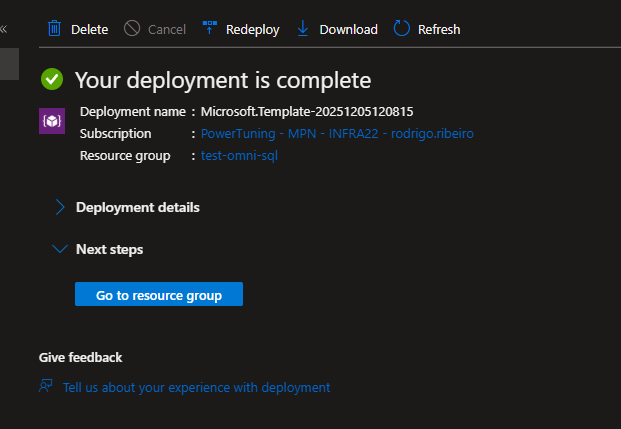Click the Deployment details section title

(x=138, y=208)
